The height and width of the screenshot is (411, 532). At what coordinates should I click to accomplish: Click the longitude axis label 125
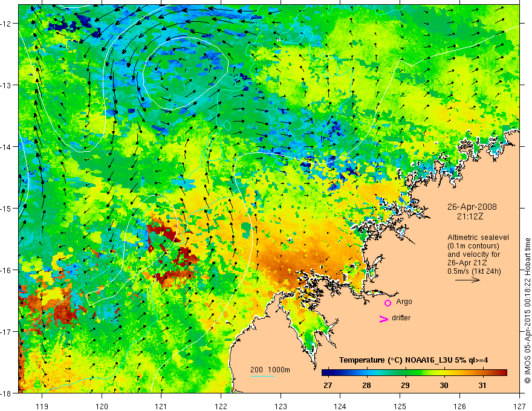click(x=400, y=406)
